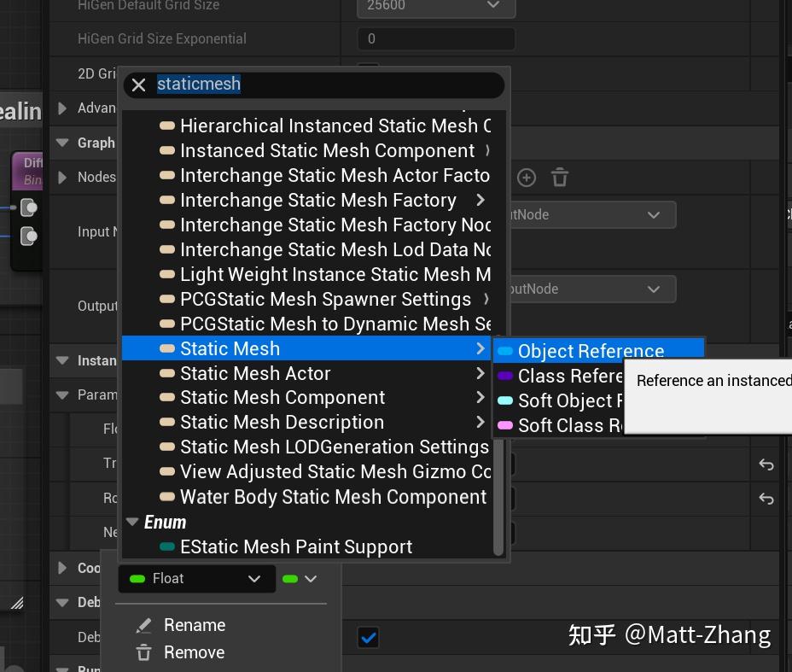Screen dimensions: 792x672
Task: Open the HiGen Default Grid Size dropdown
Action: [434, 6]
